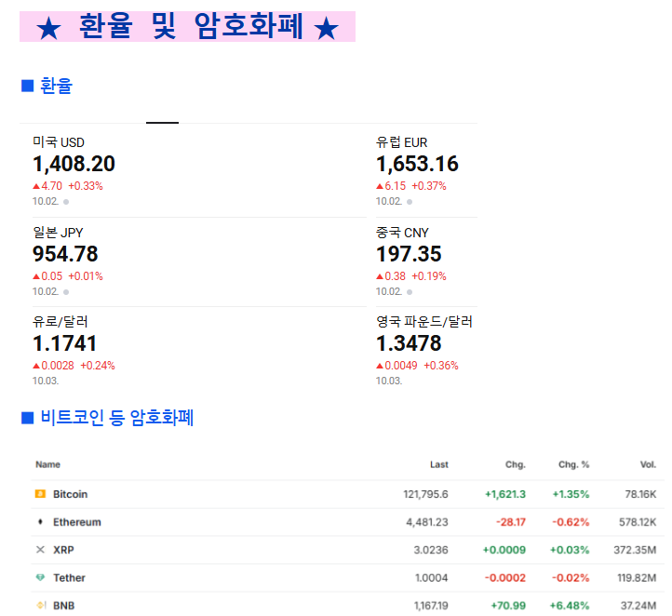Click the blue square beside 환율 heading
The height and width of the screenshot is (616, 672).
(x=27, y=87)
